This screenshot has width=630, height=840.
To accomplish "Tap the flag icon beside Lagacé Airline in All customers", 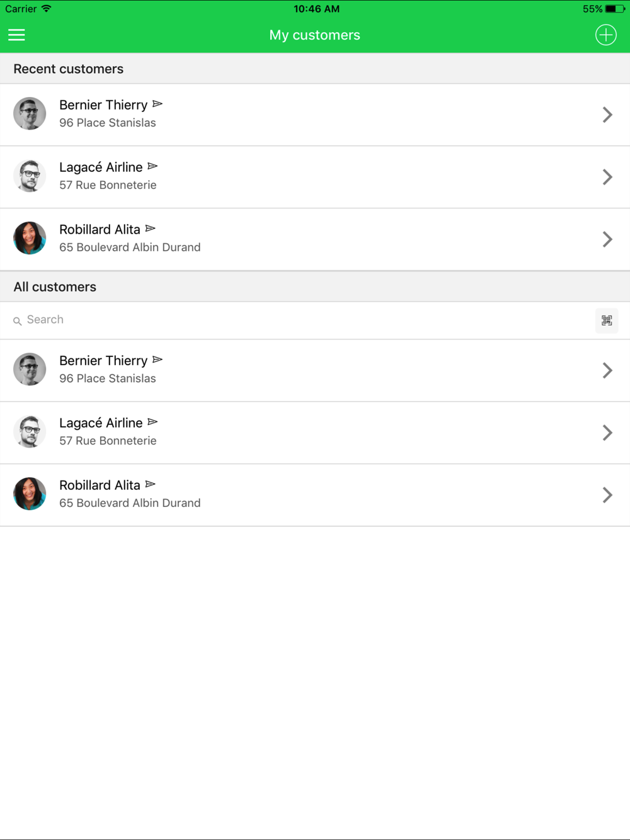I will 152,422.
